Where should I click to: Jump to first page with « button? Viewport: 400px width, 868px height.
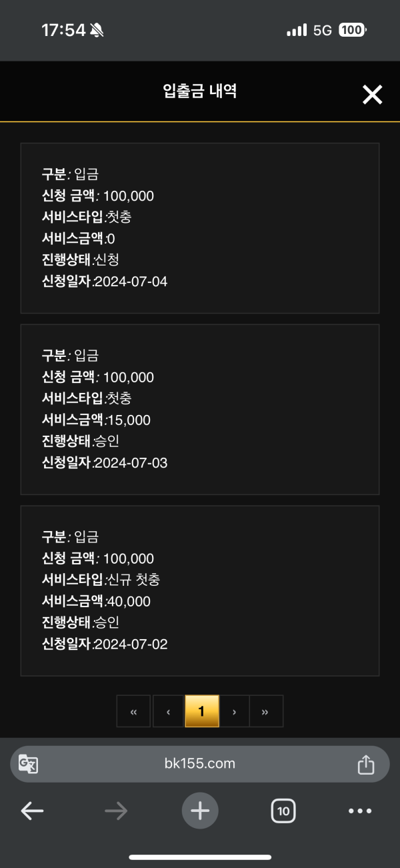tap(134, 711)
